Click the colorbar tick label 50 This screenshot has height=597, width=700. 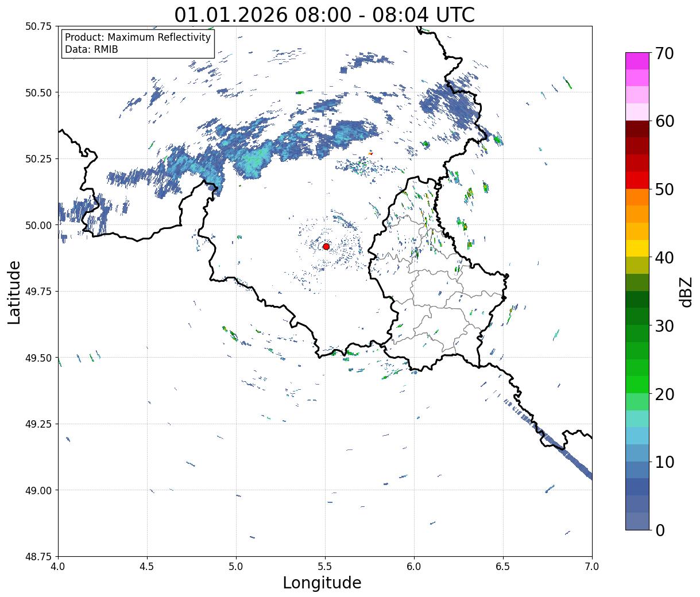tap(664, 189)
